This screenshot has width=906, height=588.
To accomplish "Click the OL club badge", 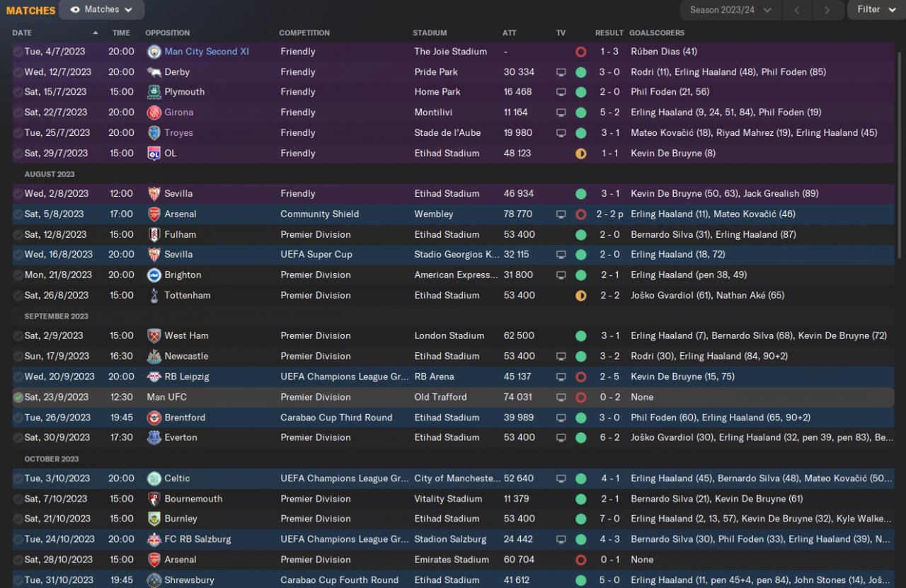I will 154,153.
